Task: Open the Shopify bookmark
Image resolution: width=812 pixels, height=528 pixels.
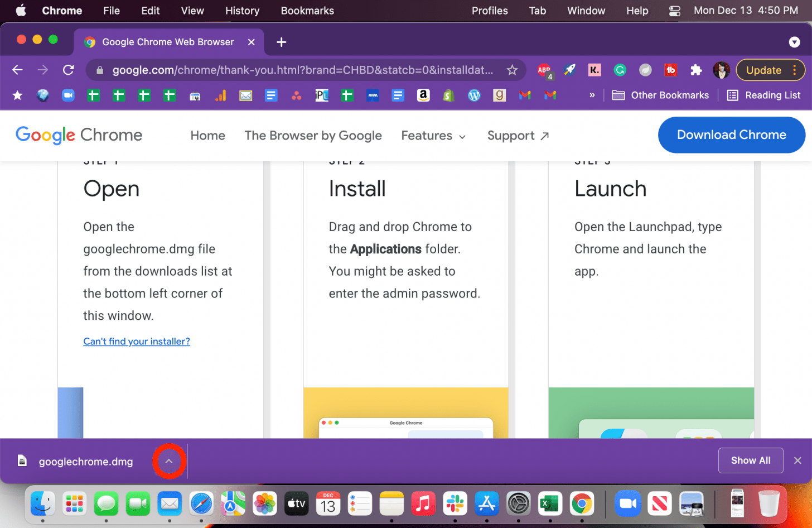Action: coord(448,95)
